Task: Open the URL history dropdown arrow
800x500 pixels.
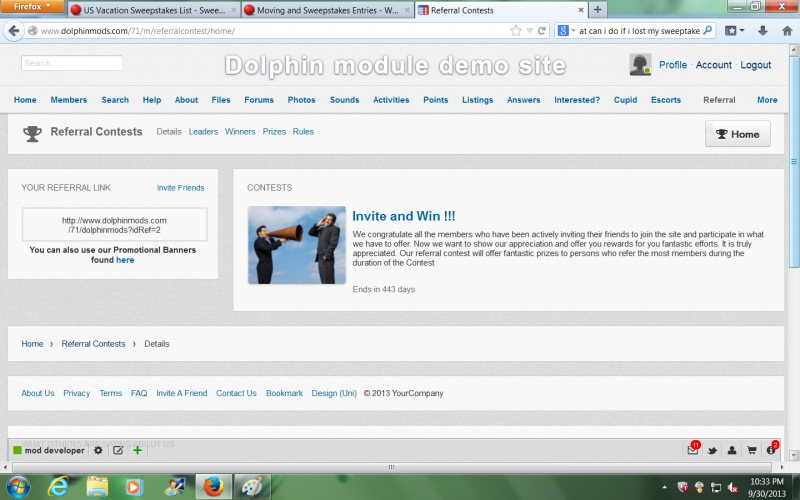Action: tap(530, 31)
